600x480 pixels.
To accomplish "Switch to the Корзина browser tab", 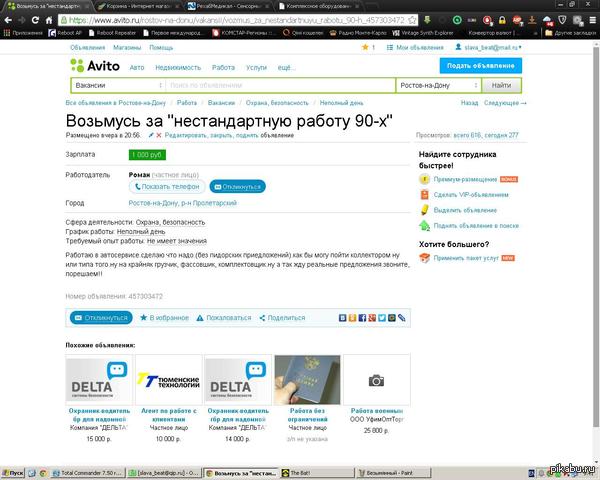I will point(138,6).
